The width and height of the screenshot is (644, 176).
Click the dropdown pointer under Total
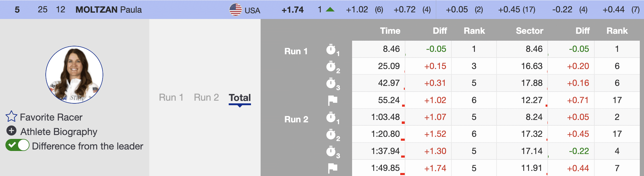pos(240,106)
